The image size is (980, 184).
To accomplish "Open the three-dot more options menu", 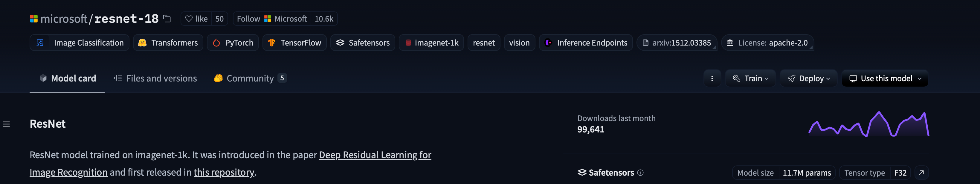I will (712, 79).
